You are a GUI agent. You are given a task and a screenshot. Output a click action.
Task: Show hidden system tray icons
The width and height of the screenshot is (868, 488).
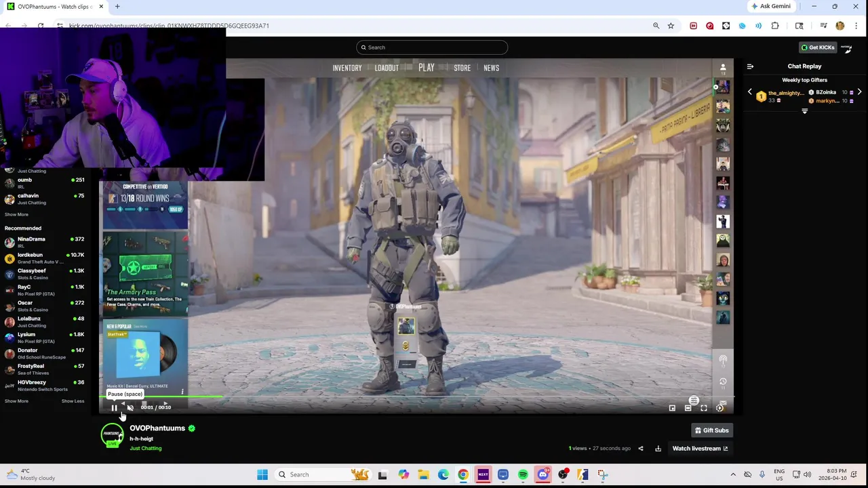[x=733, y=474]
